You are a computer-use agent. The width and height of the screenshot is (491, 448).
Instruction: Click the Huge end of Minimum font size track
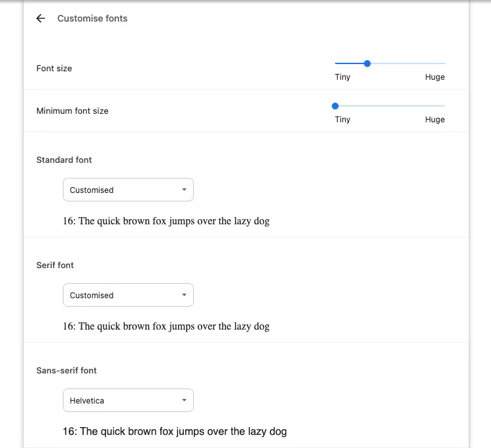tap(443, 106)
